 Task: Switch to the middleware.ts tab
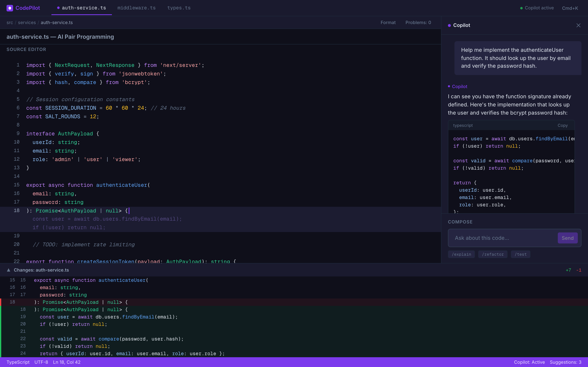coord(136,8)
